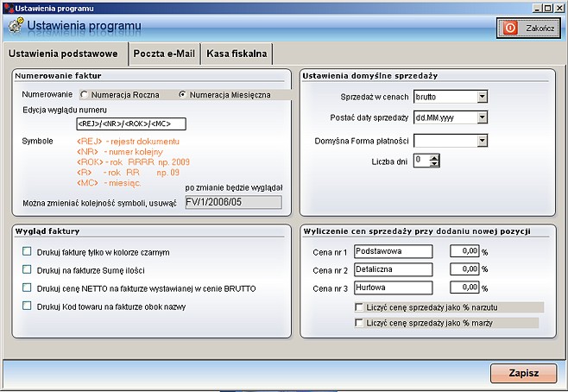Click the gear settings icon in header

coord(16,26)
